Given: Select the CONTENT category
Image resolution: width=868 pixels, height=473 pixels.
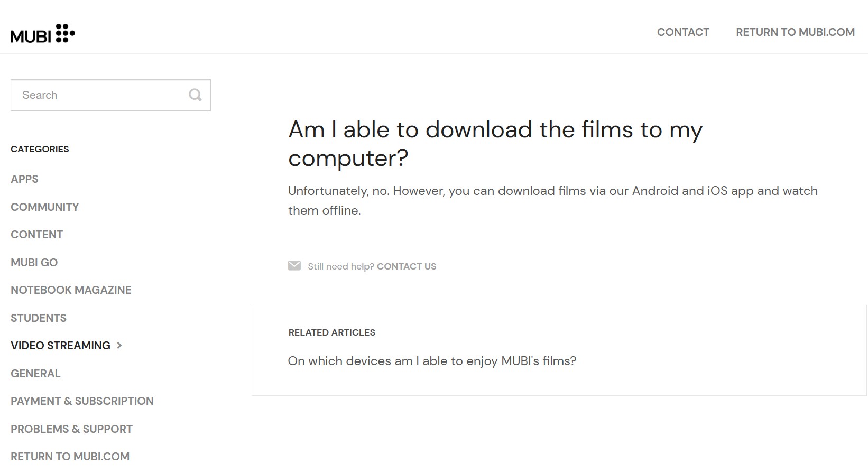Looking at the screenshot, I should pyautogui.click(x=37, y=235).
